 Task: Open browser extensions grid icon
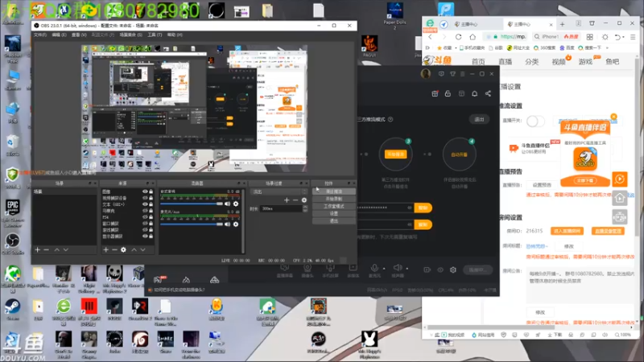(x=590, y=37)
